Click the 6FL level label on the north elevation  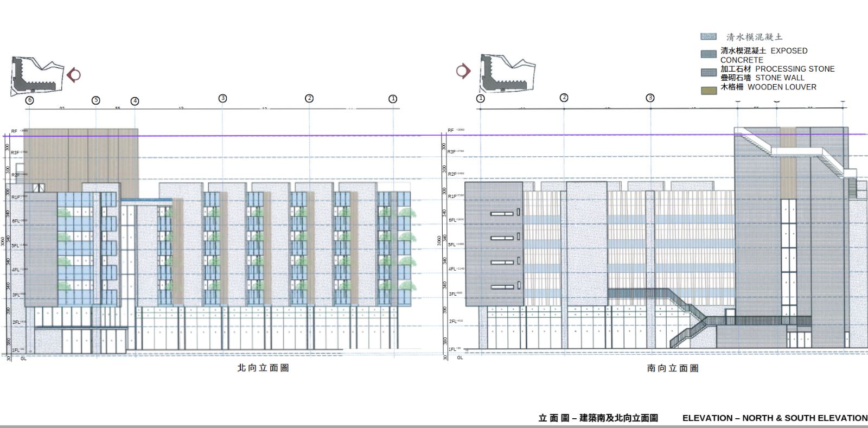pos(16,221)
